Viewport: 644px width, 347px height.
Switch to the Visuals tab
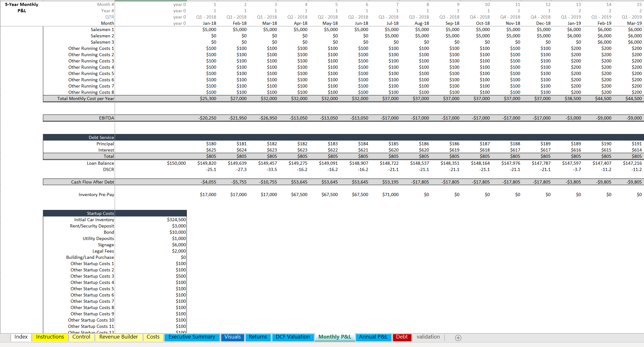coord(233,337)
